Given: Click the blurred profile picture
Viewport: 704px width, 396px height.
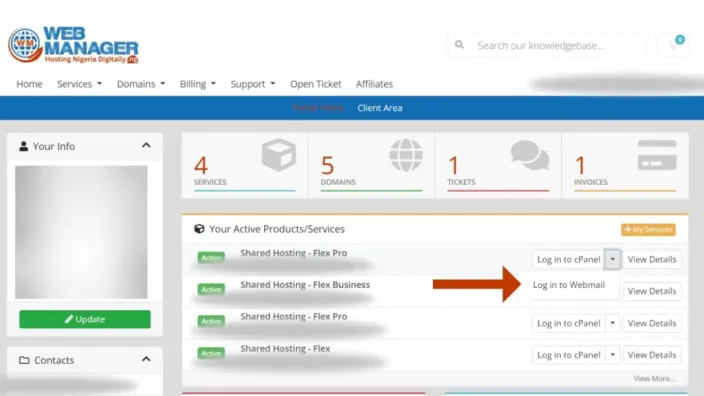Looking at the screenshot, I should pos(81,232).
